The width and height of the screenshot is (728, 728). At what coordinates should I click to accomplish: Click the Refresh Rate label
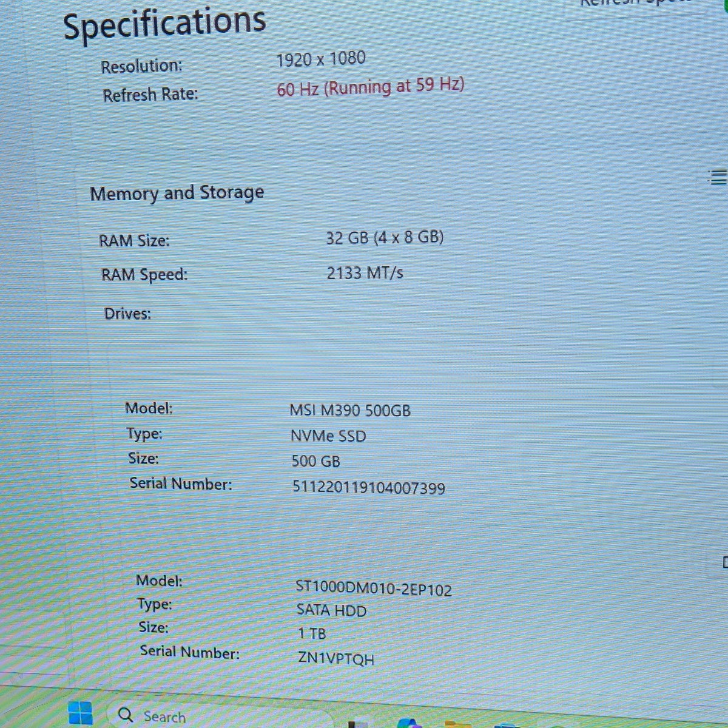click(x=150, y=95)
